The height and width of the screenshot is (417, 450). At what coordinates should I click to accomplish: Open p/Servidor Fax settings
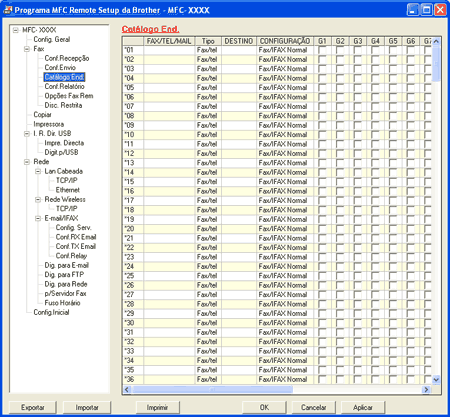[65, 293]
